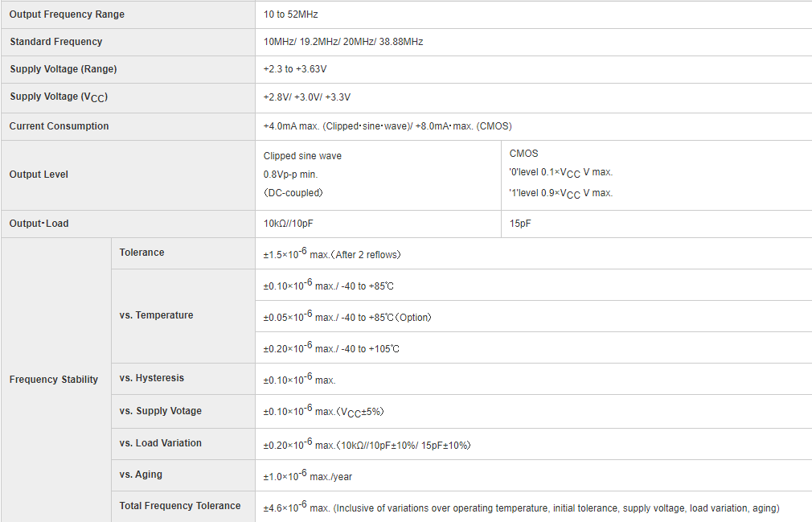Screen dimensions: 812x522
Task: Select the Total Frequency Tolerance label
Action: [x=180, y=506]
